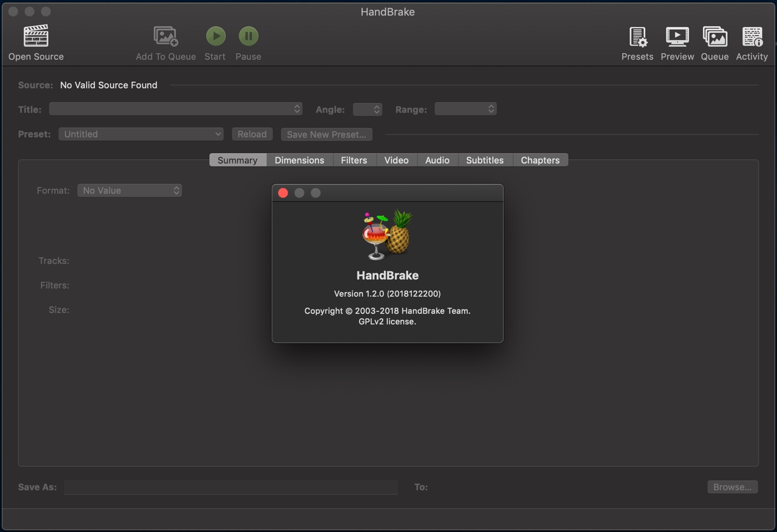Click the To: destination label
The height and width of the screenshot is (532, 777).
click(421, 487)
